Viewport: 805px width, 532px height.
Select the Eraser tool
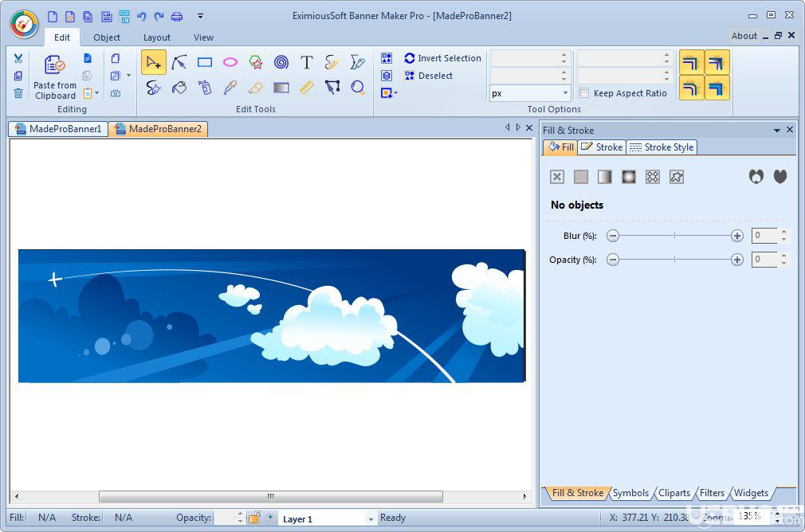pyautogui.click(x=256, y=88)
